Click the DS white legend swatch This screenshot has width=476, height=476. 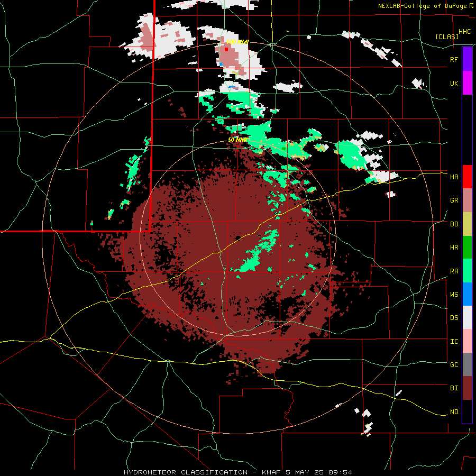[467, 317]
